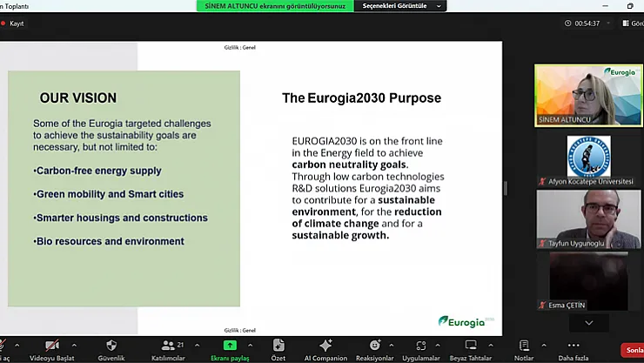Viewport: 644px width, 363px height.
Task: Click muted mic icon beside Afyon Kocatepe Üniversitesi
Action: 541,181
